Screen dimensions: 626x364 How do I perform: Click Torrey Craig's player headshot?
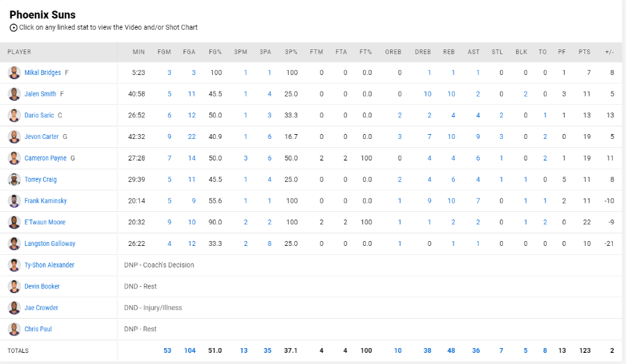click(14, 179)
